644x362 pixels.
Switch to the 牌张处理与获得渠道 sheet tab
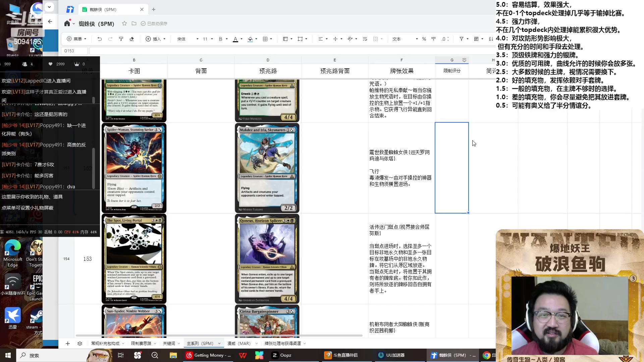pyautogui.click(x=283, y=344)
